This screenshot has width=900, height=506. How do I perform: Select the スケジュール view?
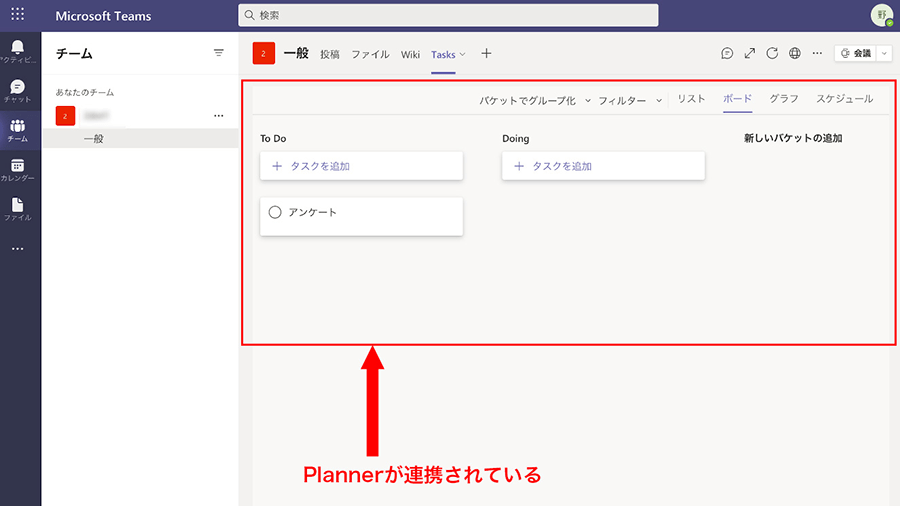[845, 99]
